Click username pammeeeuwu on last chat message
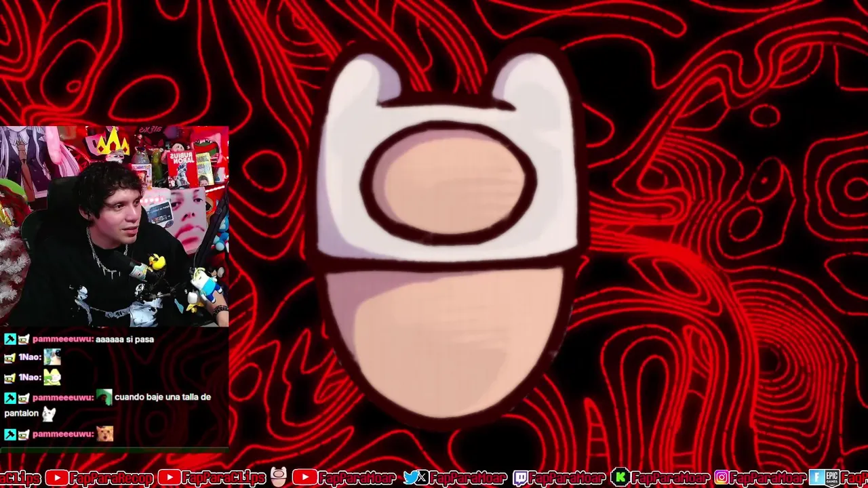The width and height of the screenshot is (868, 488). [62, 434]
